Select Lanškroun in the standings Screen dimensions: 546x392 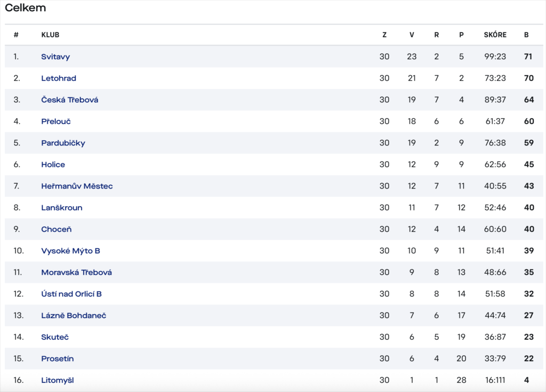coord(62,208)
